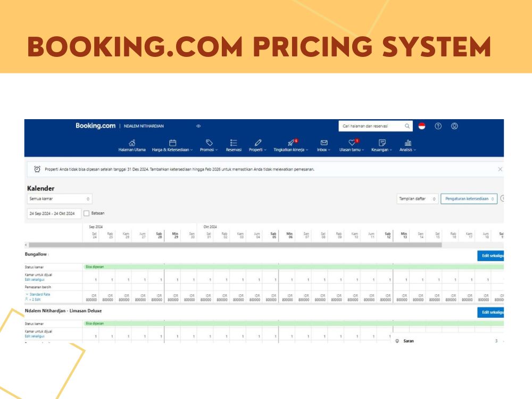
Task: Select the Sab 28 date column header
Action: [x=159, y=235]
